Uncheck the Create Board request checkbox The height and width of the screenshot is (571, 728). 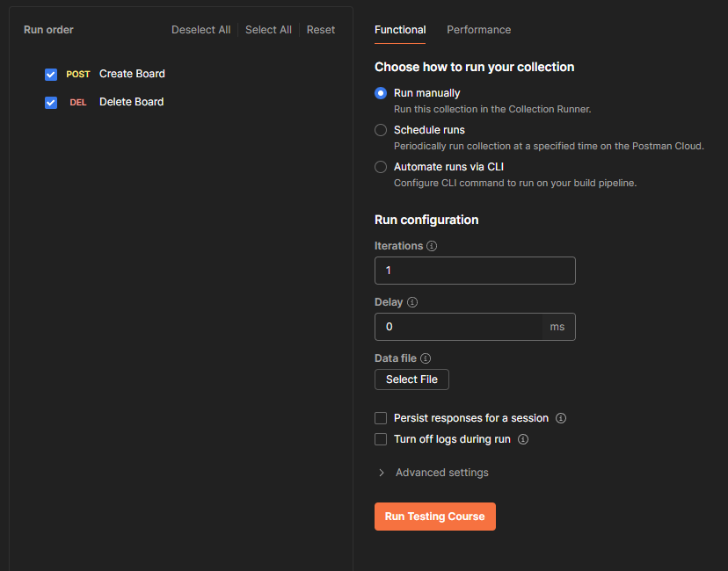pos(51,75)
